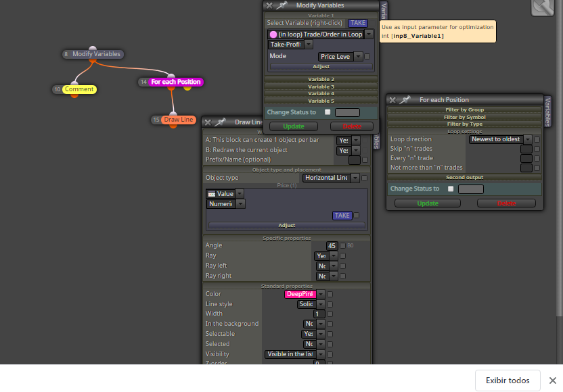This screenshot has width=563, height=392.
Task: Toggle checkbox next to Loop direction
Action: point(537,139)
